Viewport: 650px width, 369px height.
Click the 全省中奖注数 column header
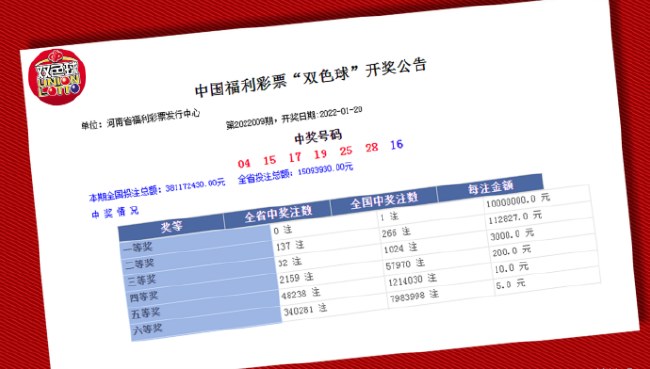pos(277,214)
